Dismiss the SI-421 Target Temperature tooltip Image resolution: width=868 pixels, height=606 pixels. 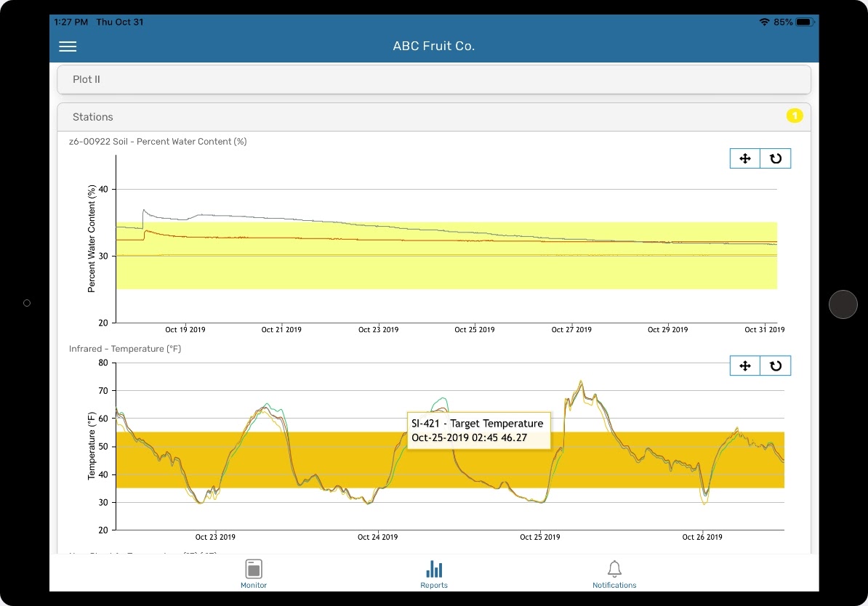coord(478,429)
